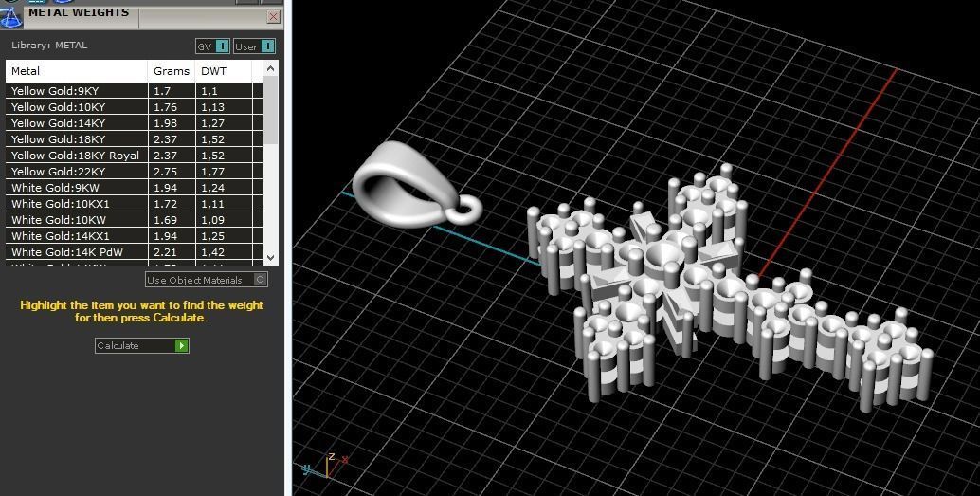Click the 1,24 DWT value

pyautogui.click(x=212, y=189)
